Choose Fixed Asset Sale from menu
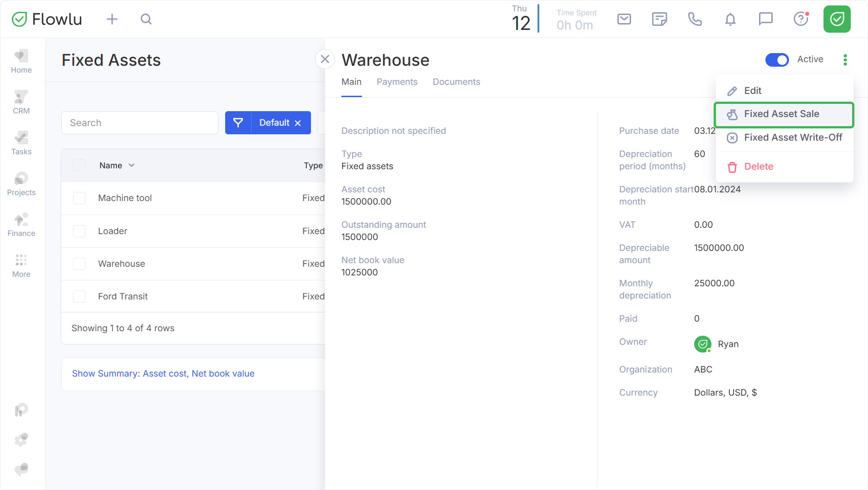 (781, 114)
